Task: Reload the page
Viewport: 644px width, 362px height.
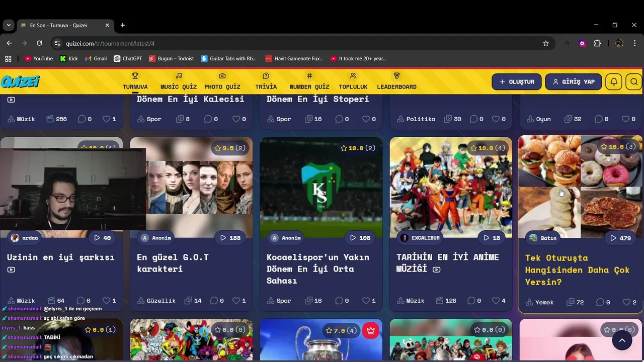Action: 39,43
